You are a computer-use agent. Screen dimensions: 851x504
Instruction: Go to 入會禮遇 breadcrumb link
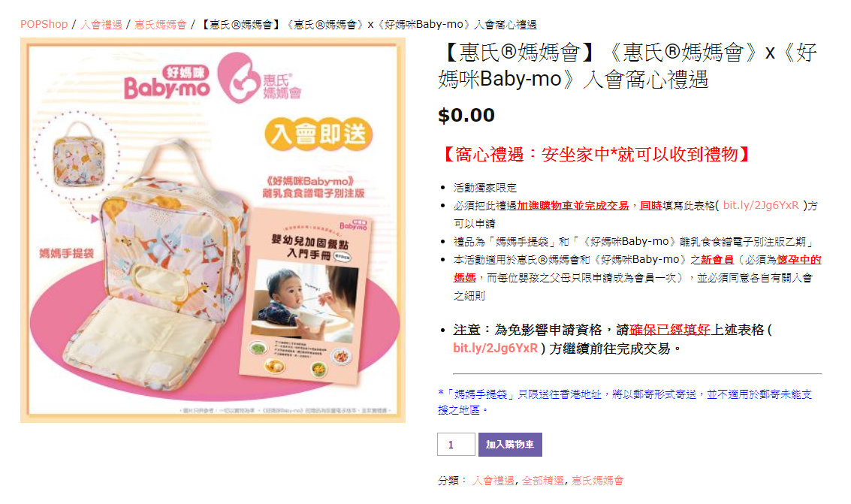tap(101, 25)
